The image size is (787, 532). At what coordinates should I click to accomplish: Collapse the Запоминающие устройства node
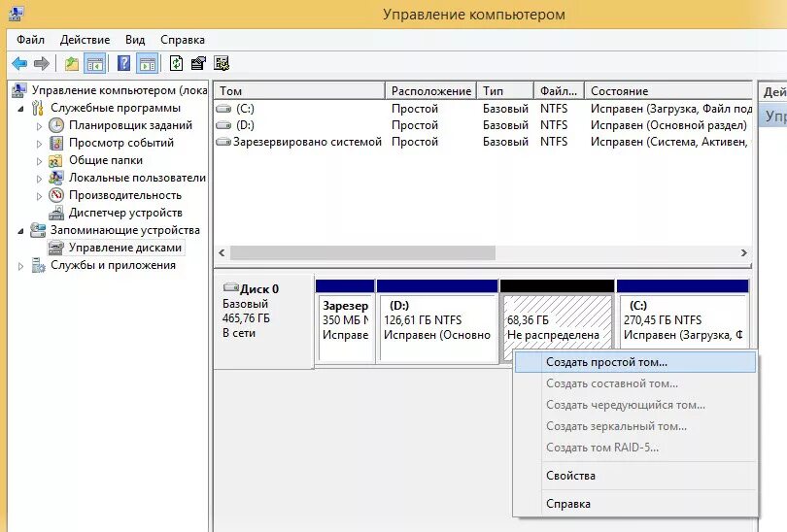(20, 231)
